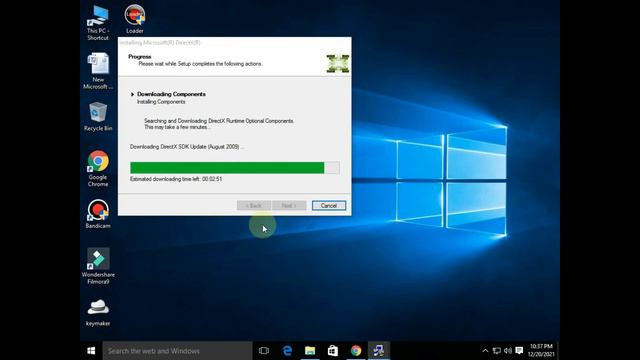Viewport: 640px width, 360px height.
Task: Open network status in system tray
Action: (x=496, y=351)
